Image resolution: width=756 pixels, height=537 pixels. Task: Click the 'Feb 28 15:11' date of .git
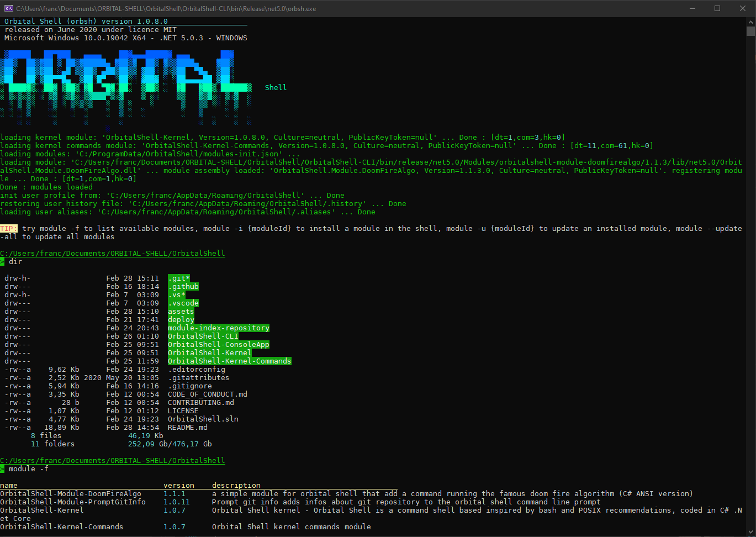133,278
